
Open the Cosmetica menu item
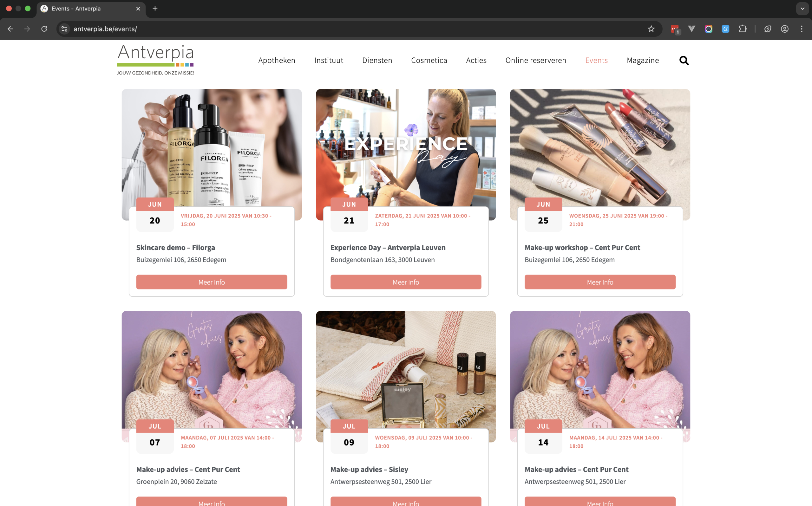pos(429,60)
